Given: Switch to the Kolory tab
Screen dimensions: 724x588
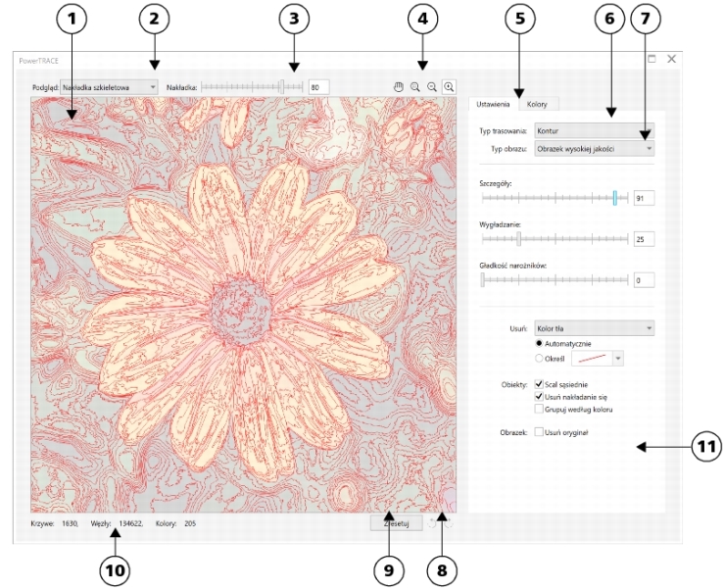Looking at the screenshot, I should click(x=537, y=104).
